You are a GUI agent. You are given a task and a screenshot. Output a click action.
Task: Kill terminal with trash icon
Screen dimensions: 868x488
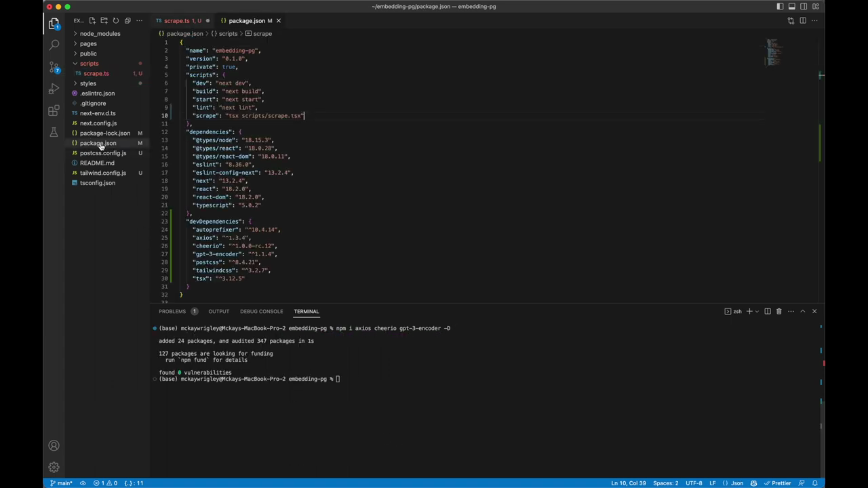[x=778, y=311]
